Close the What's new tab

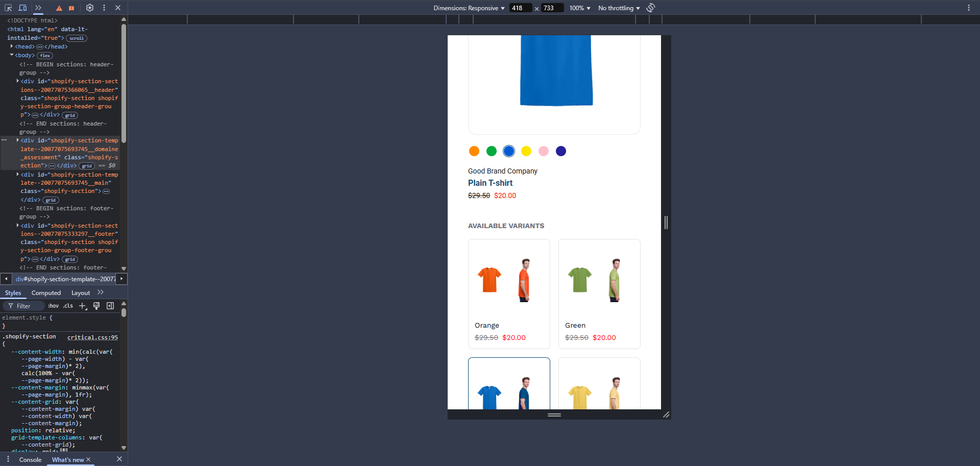(x=88, y=460)
